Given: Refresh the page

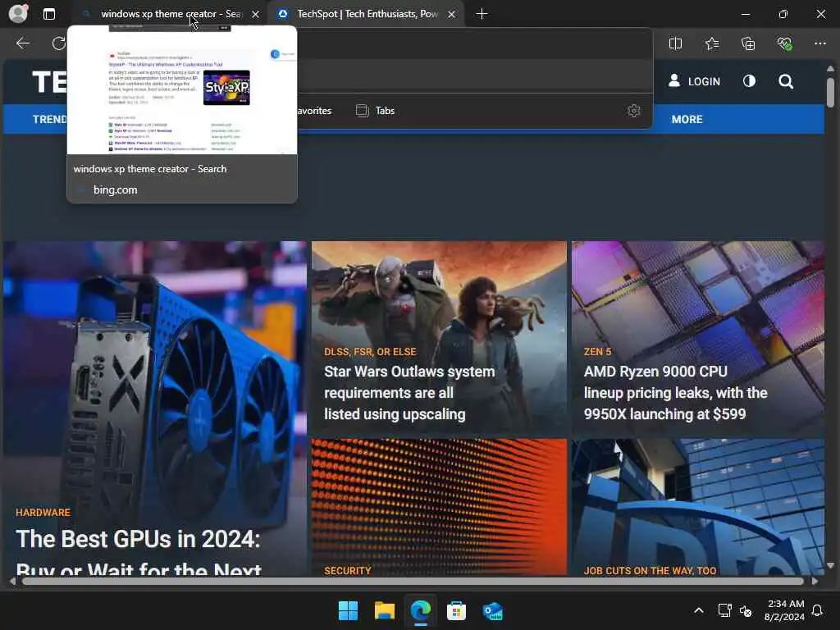Looking at the screenshot, I should (58, 43).
